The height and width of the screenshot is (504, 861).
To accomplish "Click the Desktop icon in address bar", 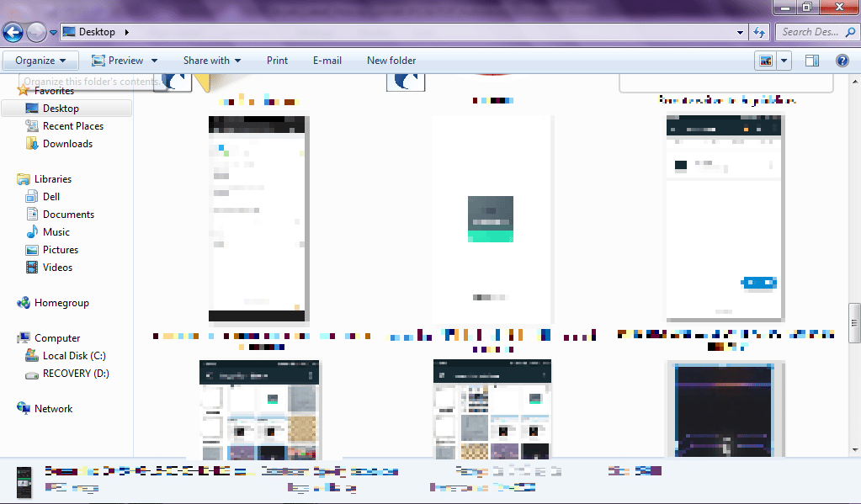I will click(69, 32).
